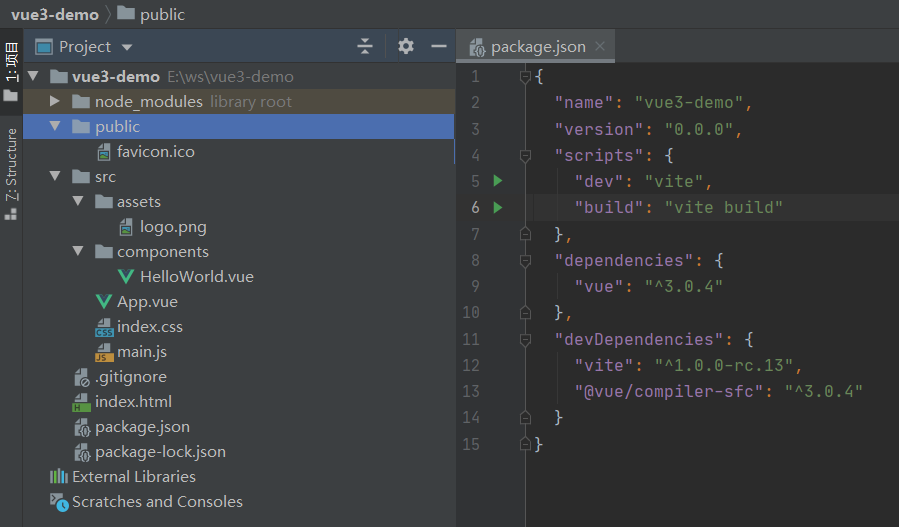Open Project panel settings gear
899x527 pixels.
point(406,46)
